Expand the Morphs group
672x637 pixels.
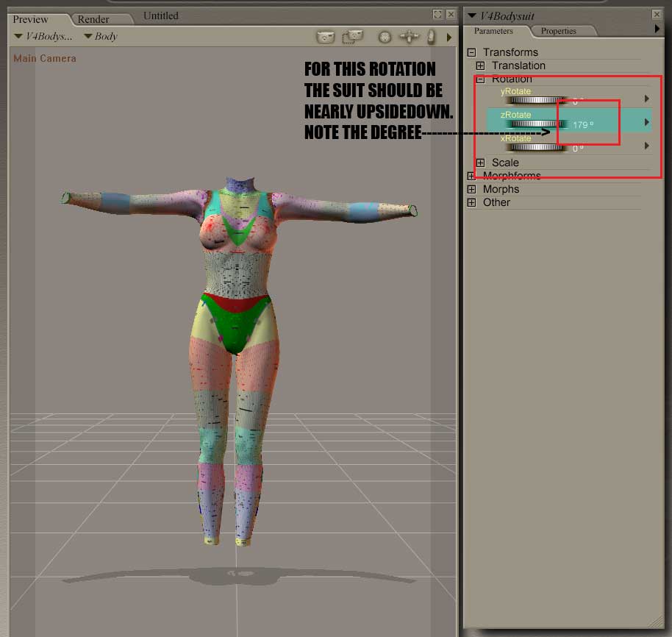pos(472,189)
